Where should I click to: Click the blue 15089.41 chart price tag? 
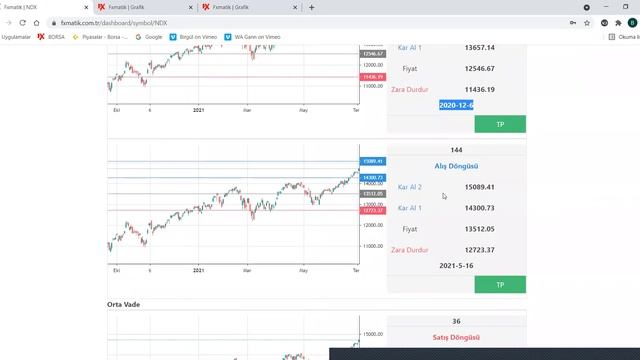[x=373, y=161]
